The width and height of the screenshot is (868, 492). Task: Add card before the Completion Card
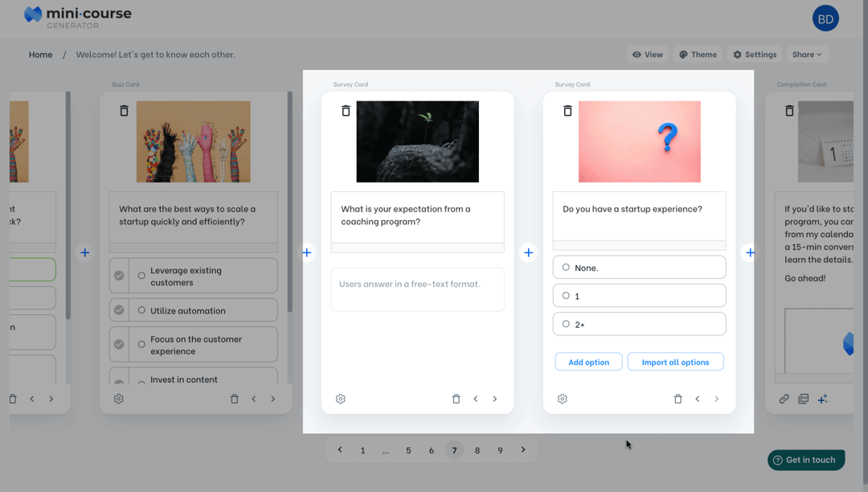tap(750, 252)
